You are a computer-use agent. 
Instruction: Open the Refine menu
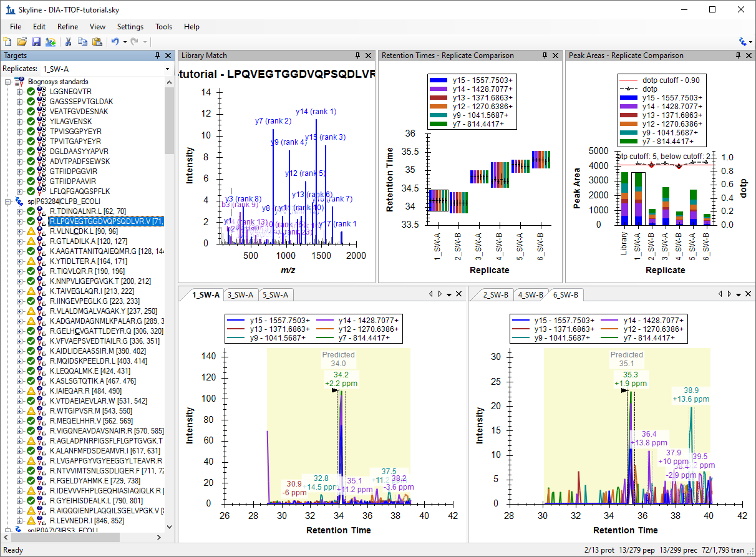click(x=67, y=27)
